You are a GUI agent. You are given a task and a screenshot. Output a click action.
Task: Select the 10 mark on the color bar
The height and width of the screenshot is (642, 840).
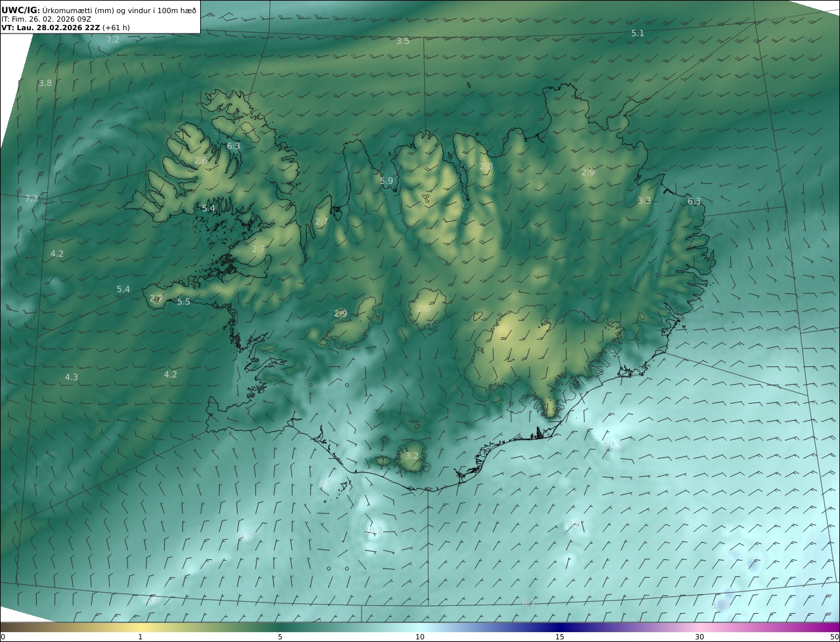coord(420,637)
